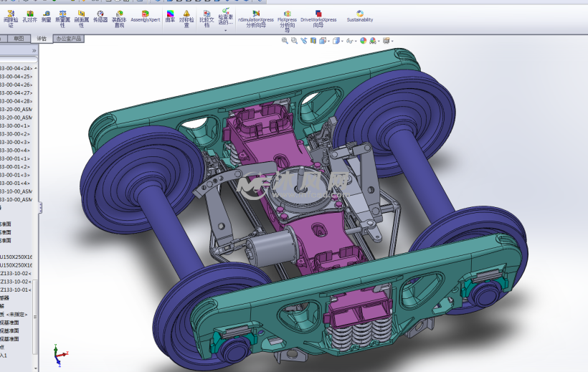Click the Edit Appearance color sphere

pyautogui.click(x=364, y=41)
